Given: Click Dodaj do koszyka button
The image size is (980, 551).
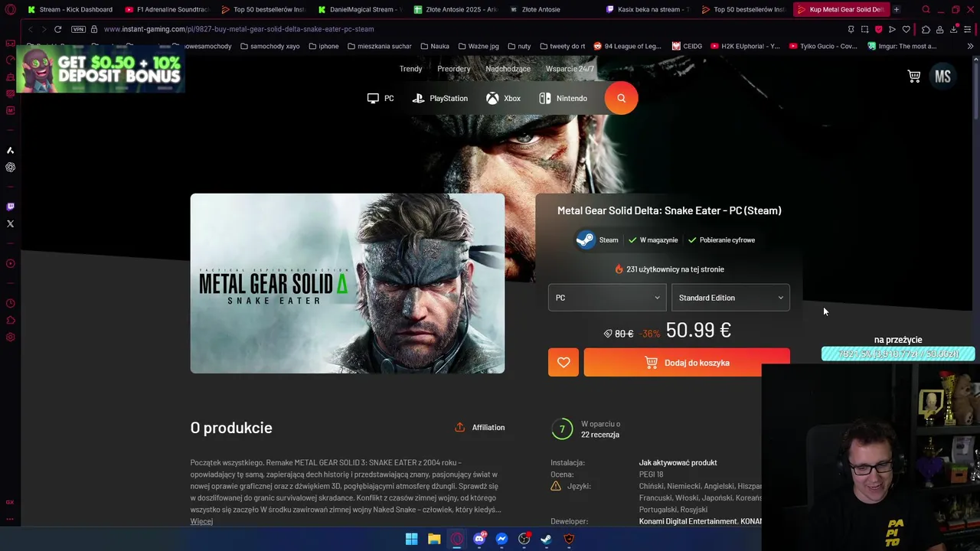Looking at the screenshot, I should tap(687, 363).
